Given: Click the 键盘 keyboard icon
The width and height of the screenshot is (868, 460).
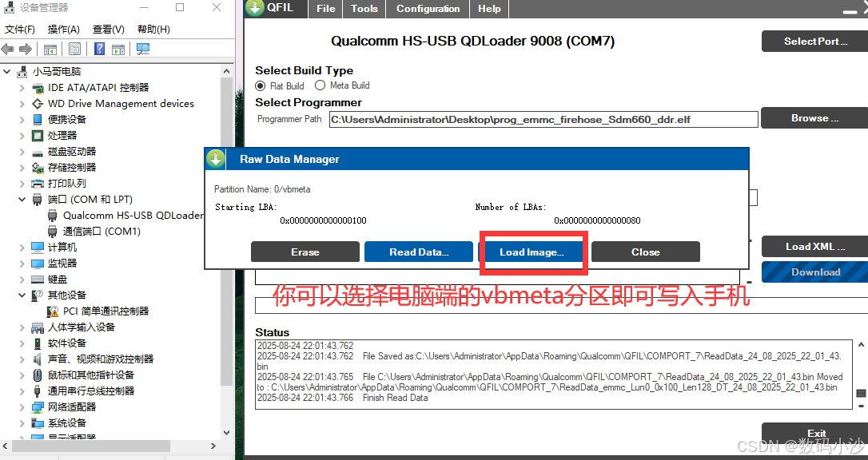Looking at the screenshot, I should tap(38, 280).
